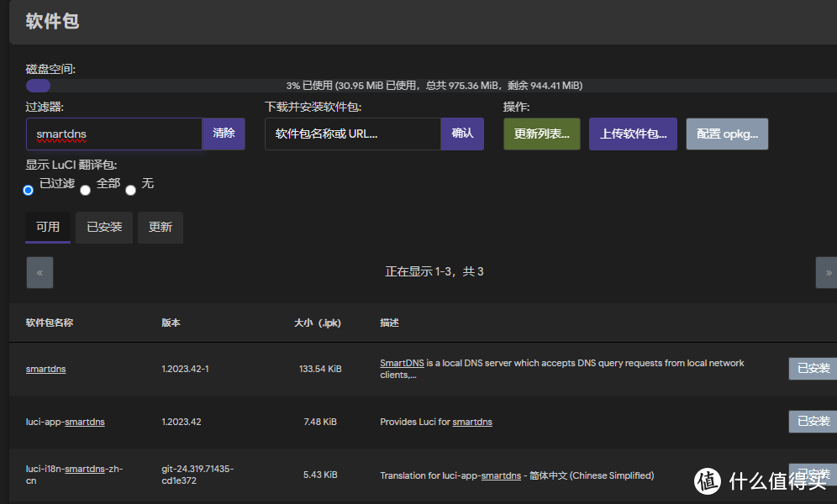Viewport: 837px width, 504px height.
Task: Click the 软件包名称或 URL input field
Action: [352, 134]
